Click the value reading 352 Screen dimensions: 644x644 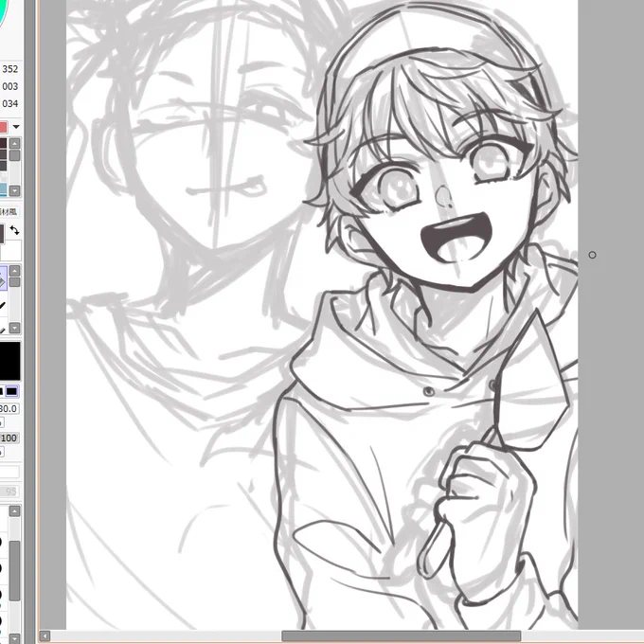click(10, 69)
